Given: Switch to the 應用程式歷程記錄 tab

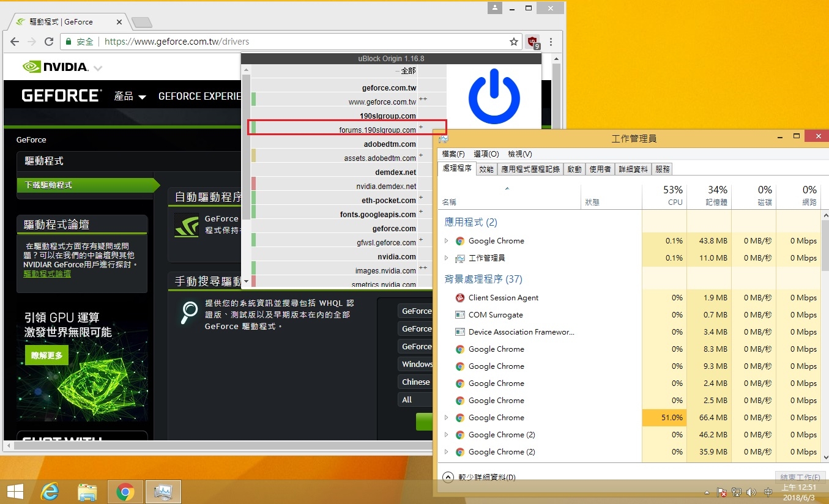Looking at the screenshot, I should [530, 169].
